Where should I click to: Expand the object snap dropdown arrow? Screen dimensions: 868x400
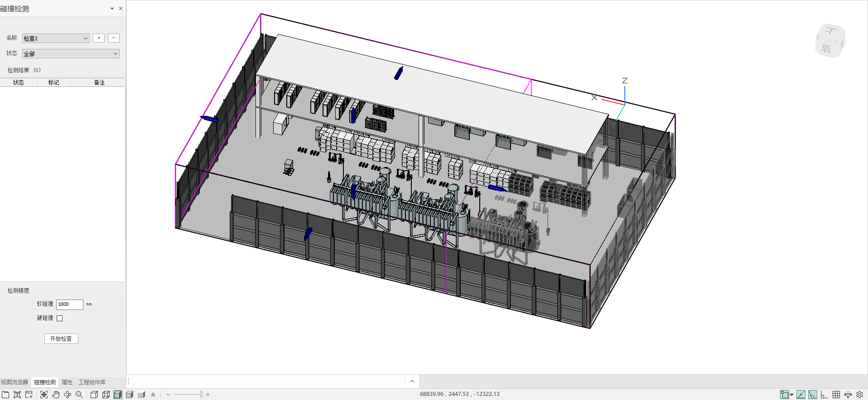(x=792, y=395)
